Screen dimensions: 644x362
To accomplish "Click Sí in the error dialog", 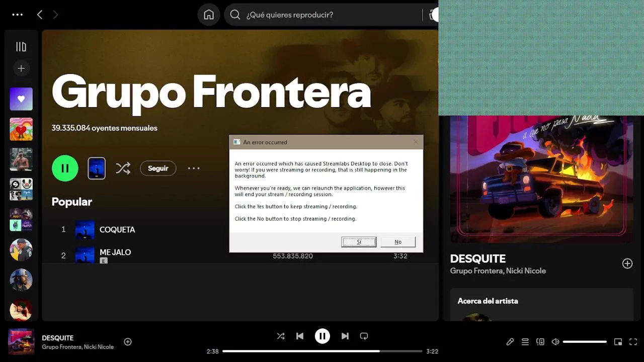I will (x=359, y=242).
